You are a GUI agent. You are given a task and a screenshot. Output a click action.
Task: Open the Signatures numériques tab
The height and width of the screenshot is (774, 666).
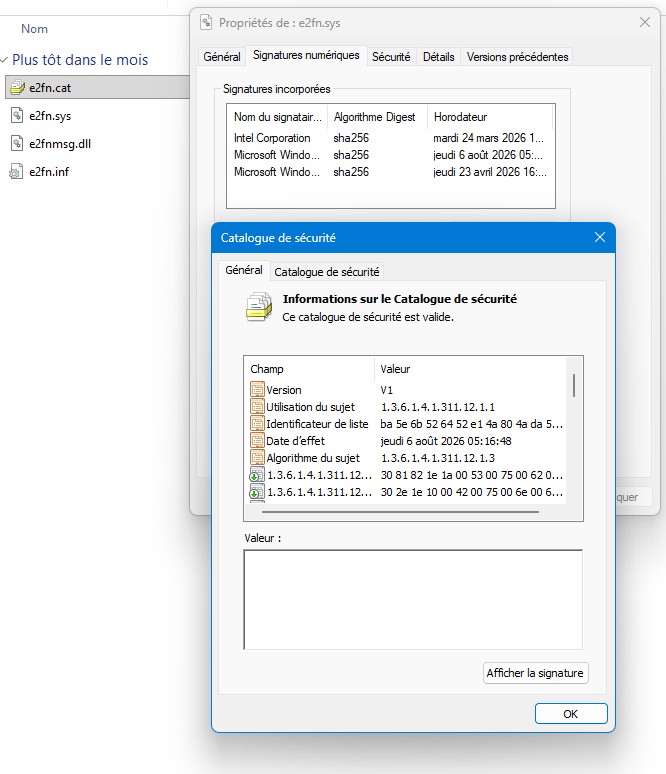coord(306,55)
